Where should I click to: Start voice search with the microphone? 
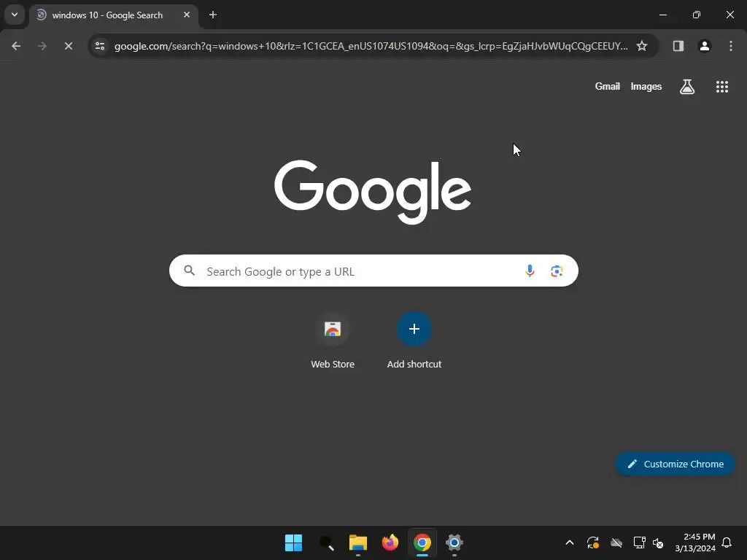[x=530, y=271]
